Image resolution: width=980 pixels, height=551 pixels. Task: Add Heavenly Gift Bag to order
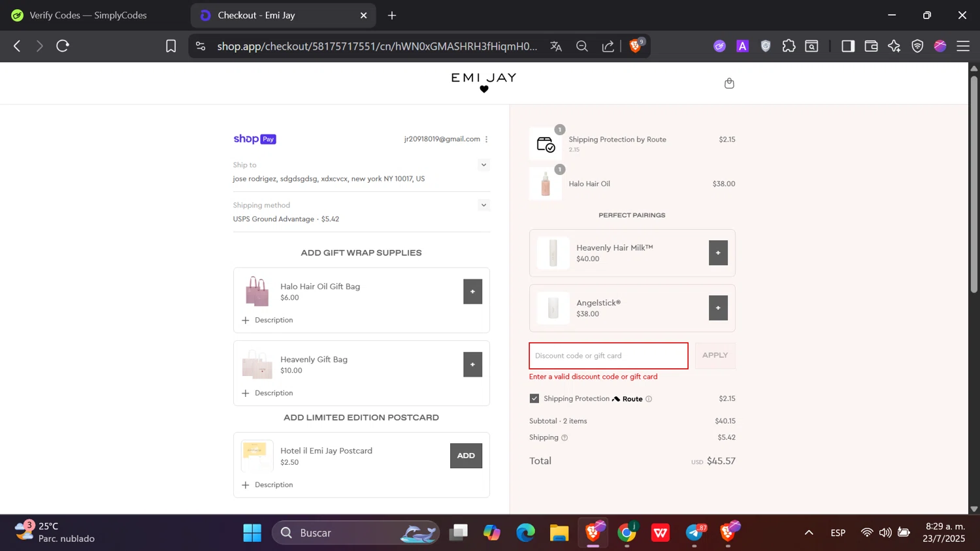tap(472, 364)
